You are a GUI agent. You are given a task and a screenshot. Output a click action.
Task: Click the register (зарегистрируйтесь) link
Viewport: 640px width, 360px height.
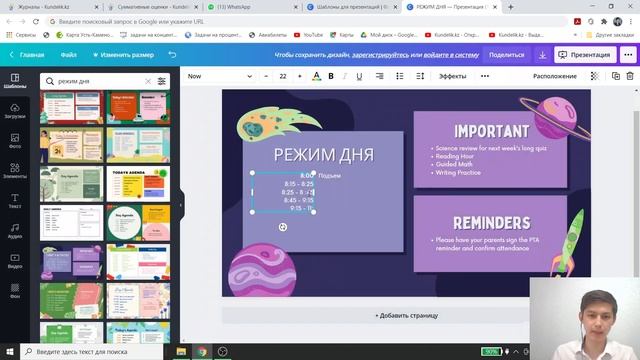(380, 55)
